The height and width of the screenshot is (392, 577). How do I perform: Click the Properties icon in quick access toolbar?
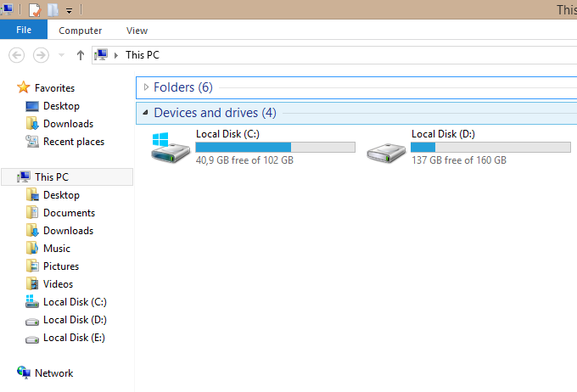tap(35, 10)
